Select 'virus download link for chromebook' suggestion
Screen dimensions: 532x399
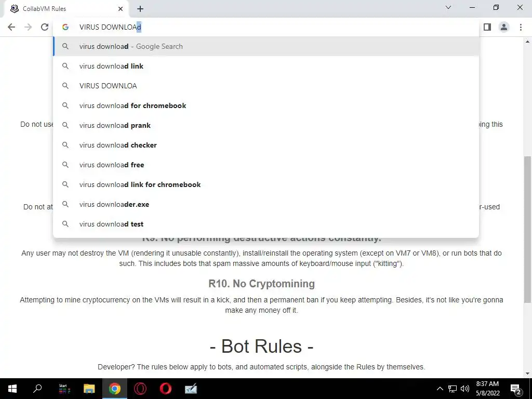[x=266, y=184]
